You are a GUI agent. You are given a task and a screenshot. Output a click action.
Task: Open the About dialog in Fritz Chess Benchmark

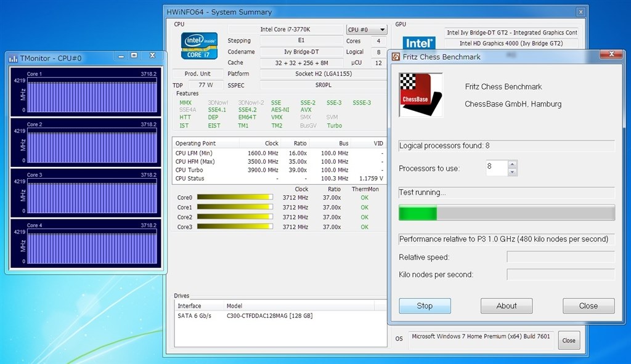click(507, 305)
